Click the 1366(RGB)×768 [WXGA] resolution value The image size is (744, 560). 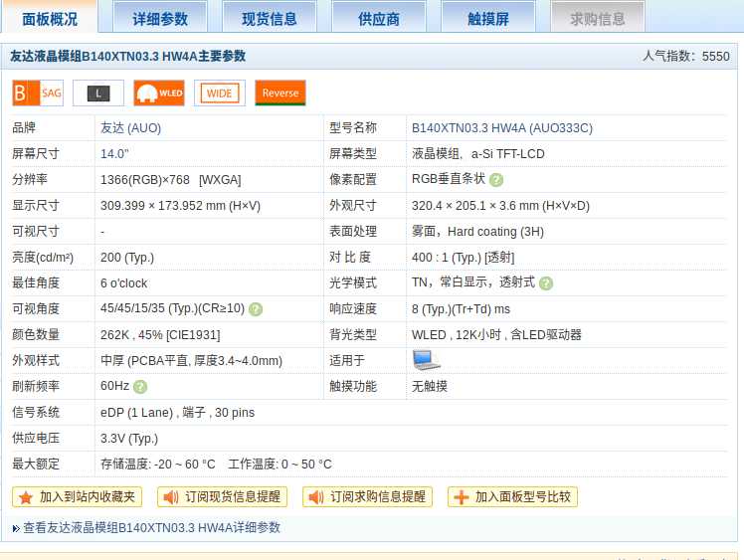171,180
